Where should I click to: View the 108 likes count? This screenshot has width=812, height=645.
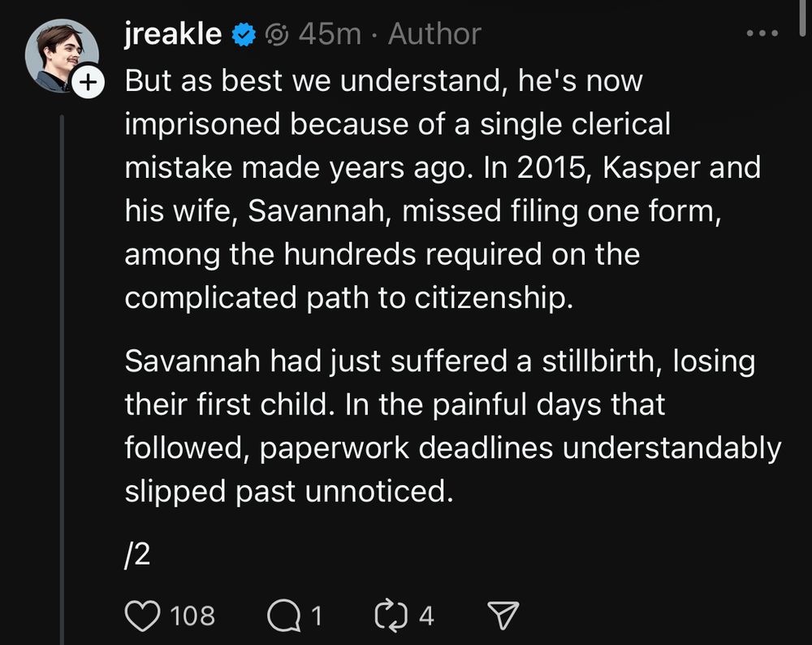(193, 616)
